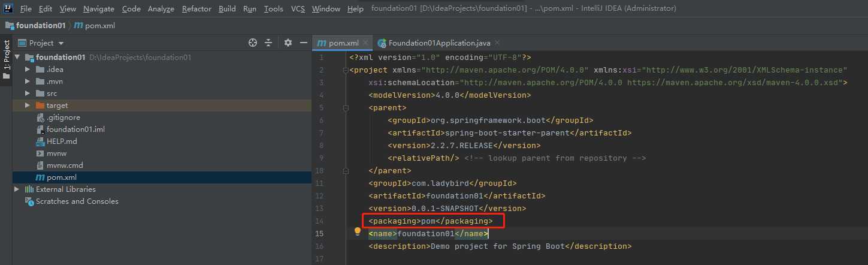Open the Code menu
Viewport: 868px width, 265px height.
pos(131,9)
